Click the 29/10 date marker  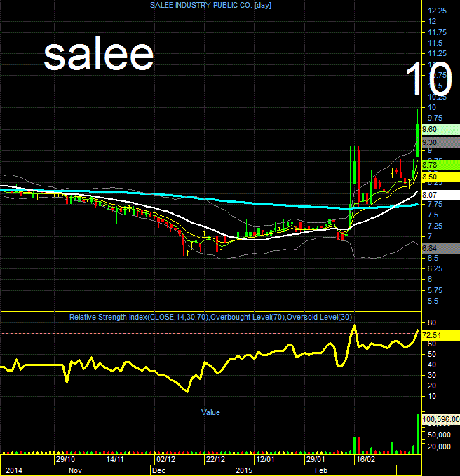[65, 459]
